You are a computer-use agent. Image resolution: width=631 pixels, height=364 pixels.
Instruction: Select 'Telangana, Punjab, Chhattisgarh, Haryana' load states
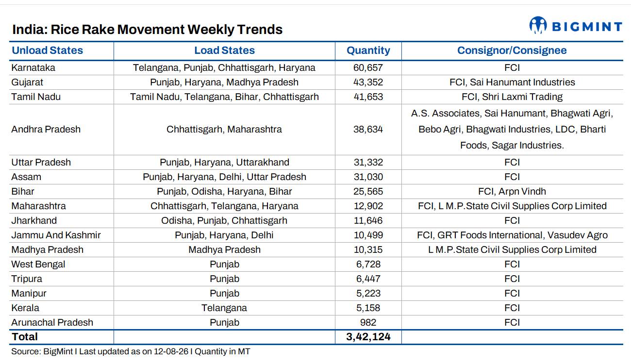(x=224, y=67)
